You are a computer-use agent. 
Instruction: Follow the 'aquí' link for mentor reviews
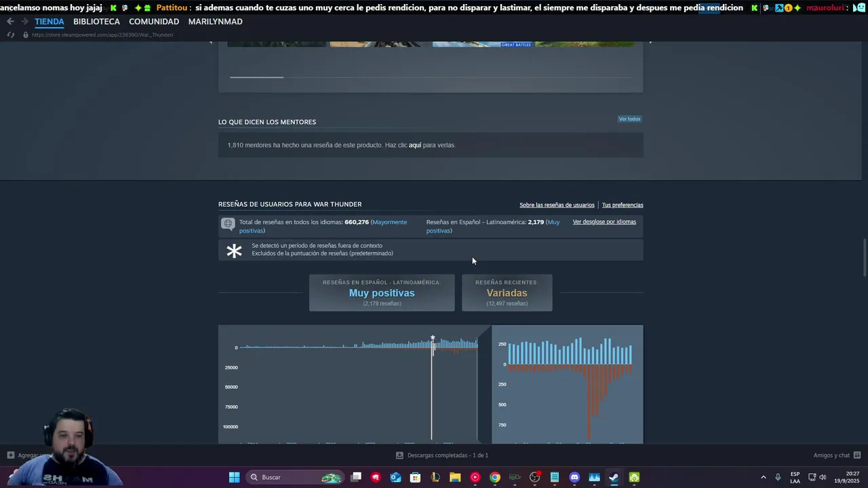point(415,145)
